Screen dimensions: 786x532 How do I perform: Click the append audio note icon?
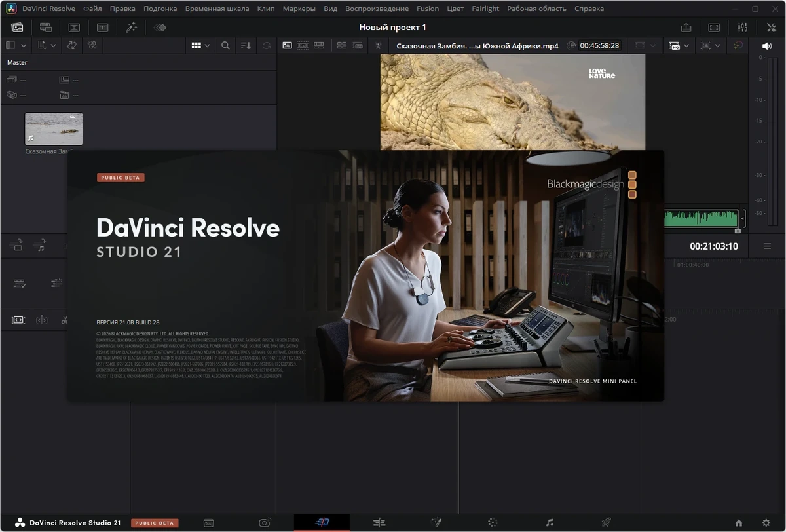click(41, 246)
